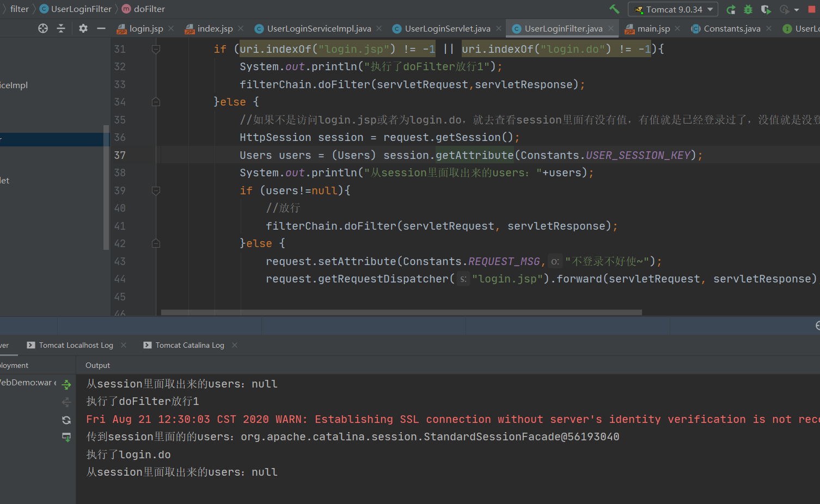Click the green Build hammer icon
This screenshot has height=504, width=820.
pyautogui.click(x=614, y=9)
